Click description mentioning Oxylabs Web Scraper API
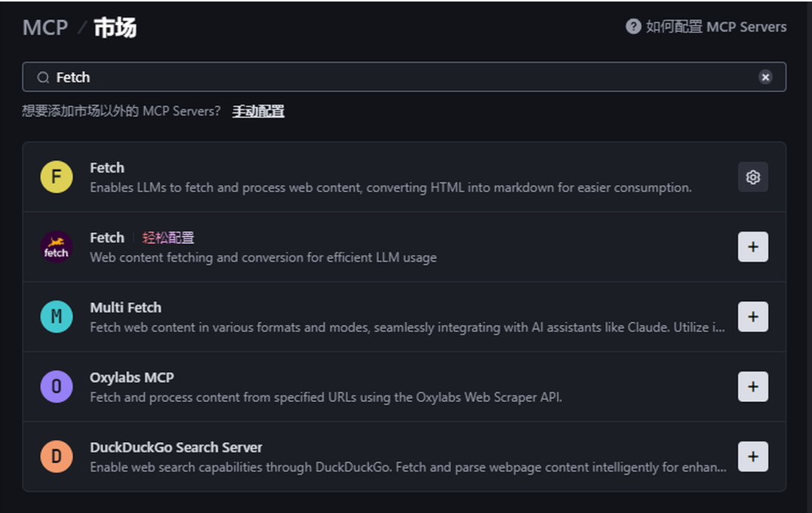812x513 pixels. [x=326, y=397]
